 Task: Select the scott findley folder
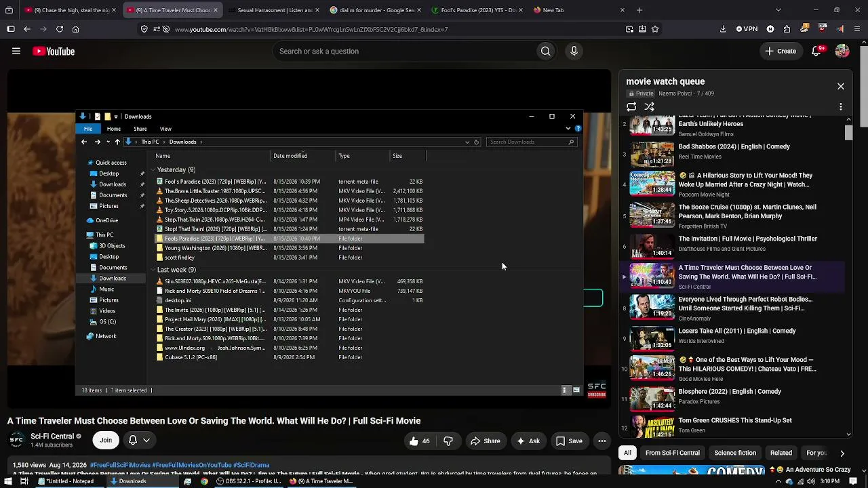179,258
